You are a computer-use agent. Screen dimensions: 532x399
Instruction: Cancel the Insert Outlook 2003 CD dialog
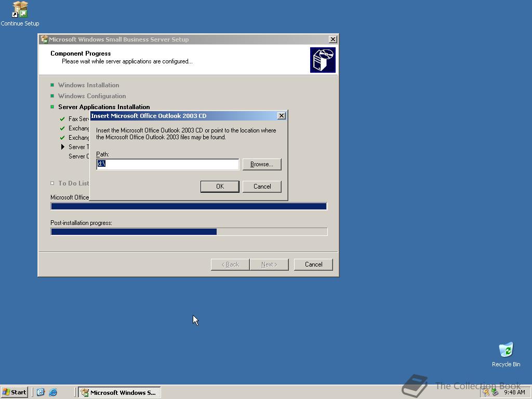click(262, 187)
